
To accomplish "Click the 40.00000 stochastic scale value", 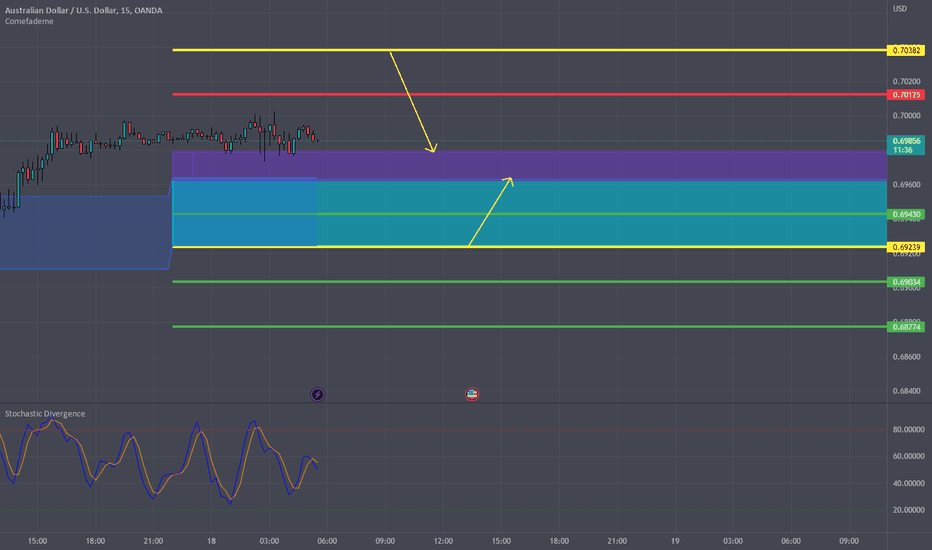I will 908,483.
